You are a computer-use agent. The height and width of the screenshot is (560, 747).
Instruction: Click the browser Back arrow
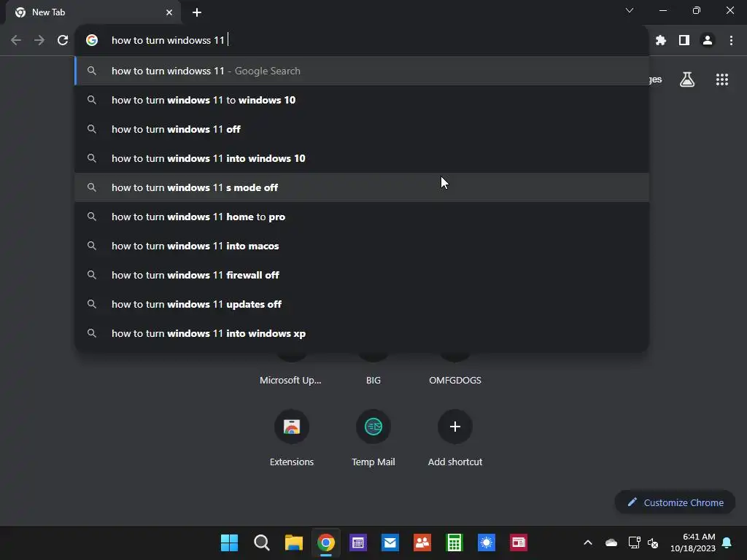click(x=16, y=40)
